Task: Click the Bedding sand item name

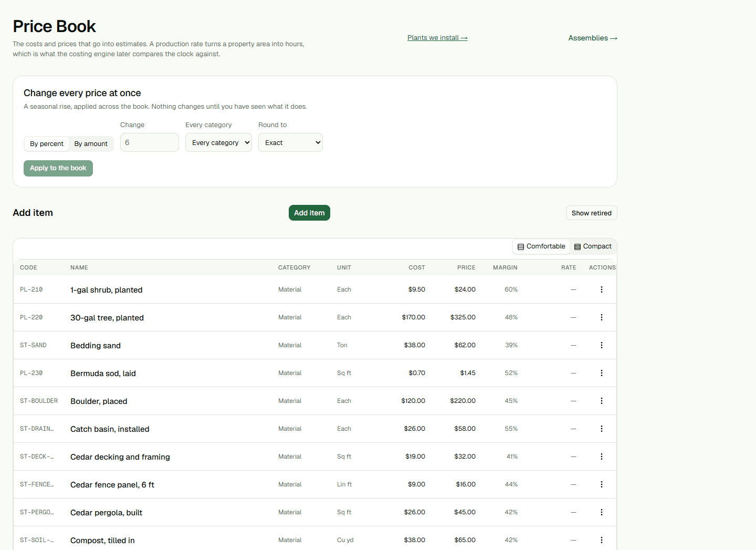Action: pos(96,346)
